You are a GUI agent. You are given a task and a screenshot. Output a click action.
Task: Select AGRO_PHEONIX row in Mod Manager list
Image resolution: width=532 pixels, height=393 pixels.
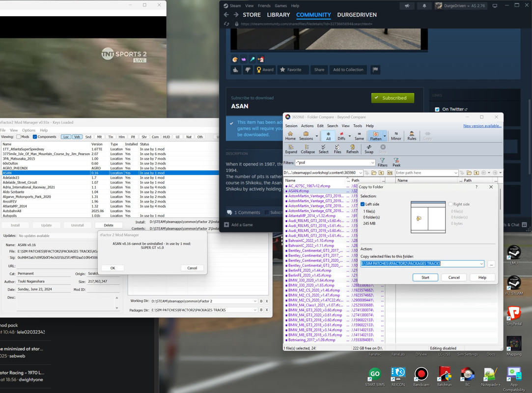click(109, 168)
